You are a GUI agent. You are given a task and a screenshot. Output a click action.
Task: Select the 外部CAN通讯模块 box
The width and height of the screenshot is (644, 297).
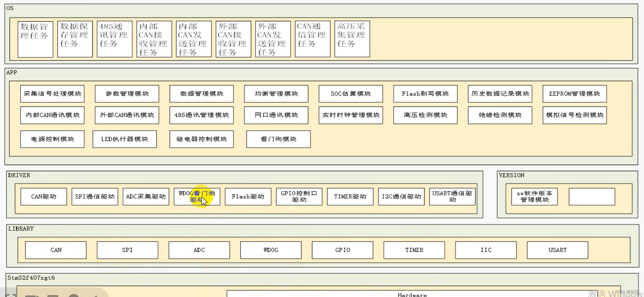127,115
